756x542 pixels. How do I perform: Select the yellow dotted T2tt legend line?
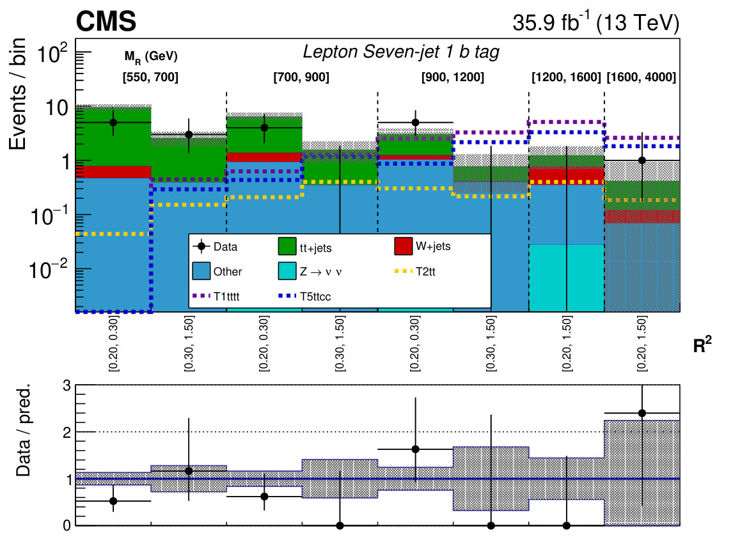pos(404,271)
